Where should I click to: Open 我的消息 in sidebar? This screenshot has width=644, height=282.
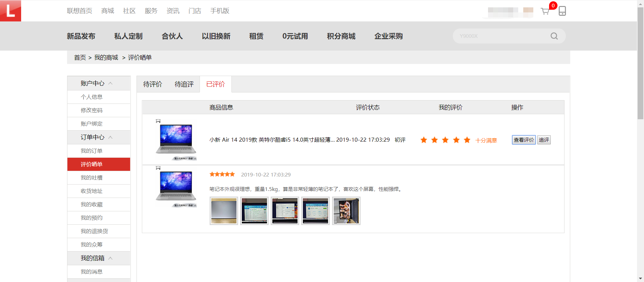tap(99, 272)
